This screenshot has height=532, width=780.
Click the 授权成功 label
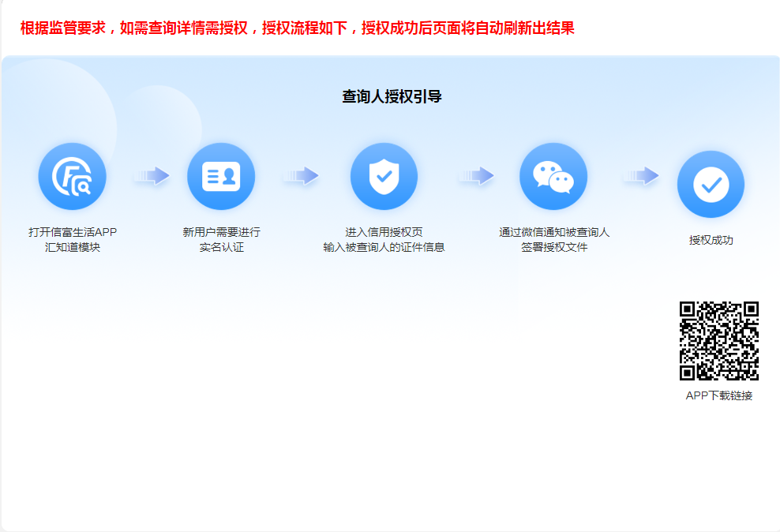(x=711, y=240)
